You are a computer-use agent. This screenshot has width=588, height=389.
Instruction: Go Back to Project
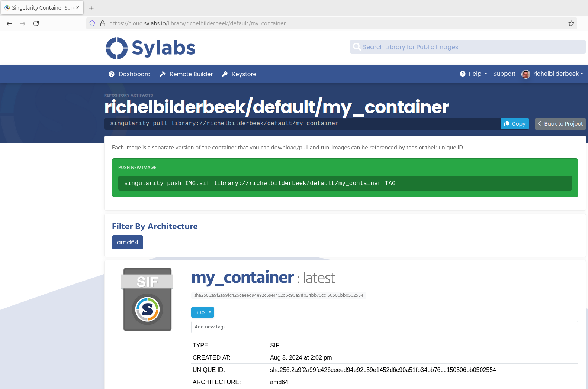[560, 124]
